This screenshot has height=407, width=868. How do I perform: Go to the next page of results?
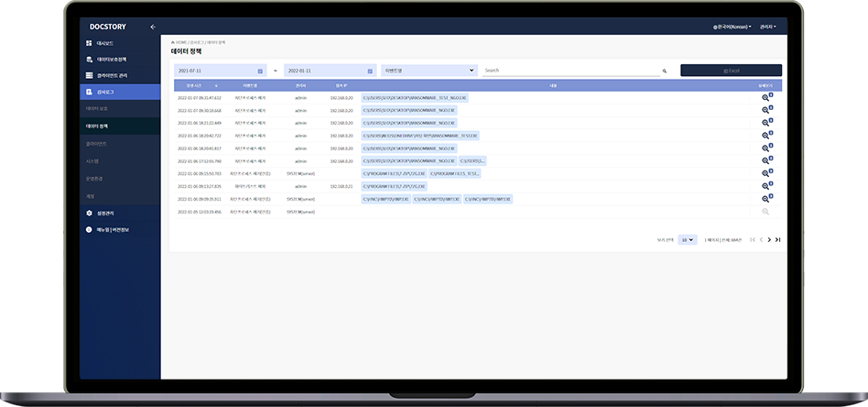click(x=769, y=239)
